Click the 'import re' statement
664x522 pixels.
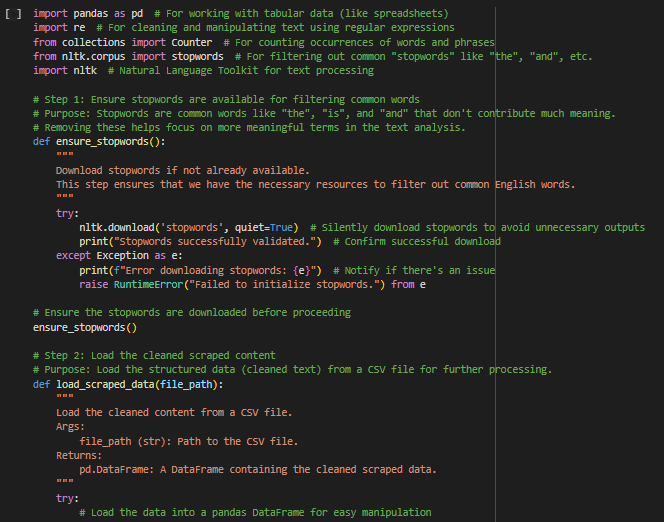(59, 28)
